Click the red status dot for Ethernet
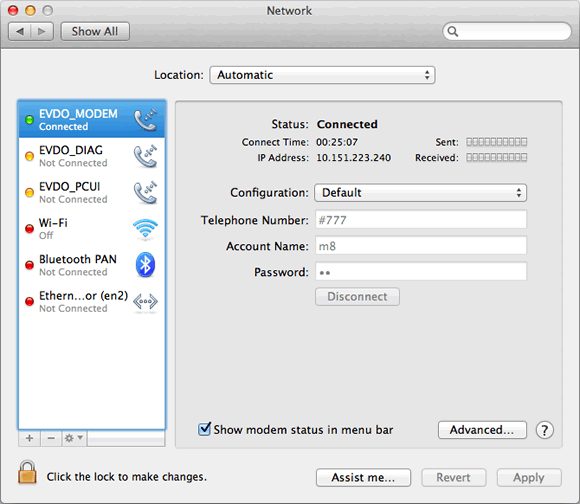This screenshot has height=504, width=580. pyautogui.click(x=29, y=301)
